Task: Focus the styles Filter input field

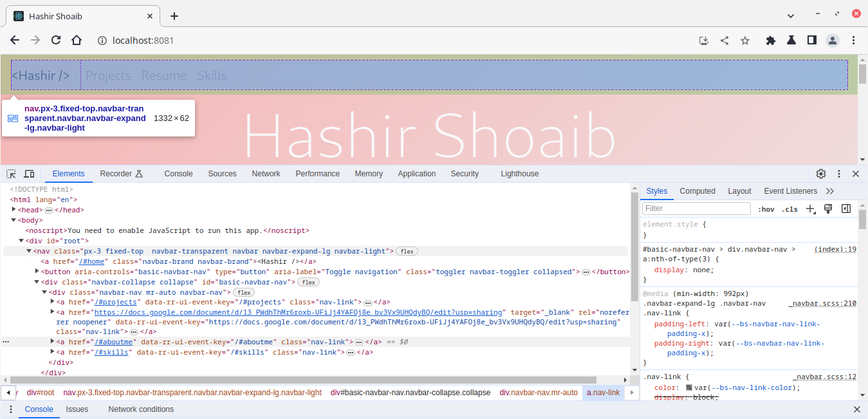Action: coord(697,209)
